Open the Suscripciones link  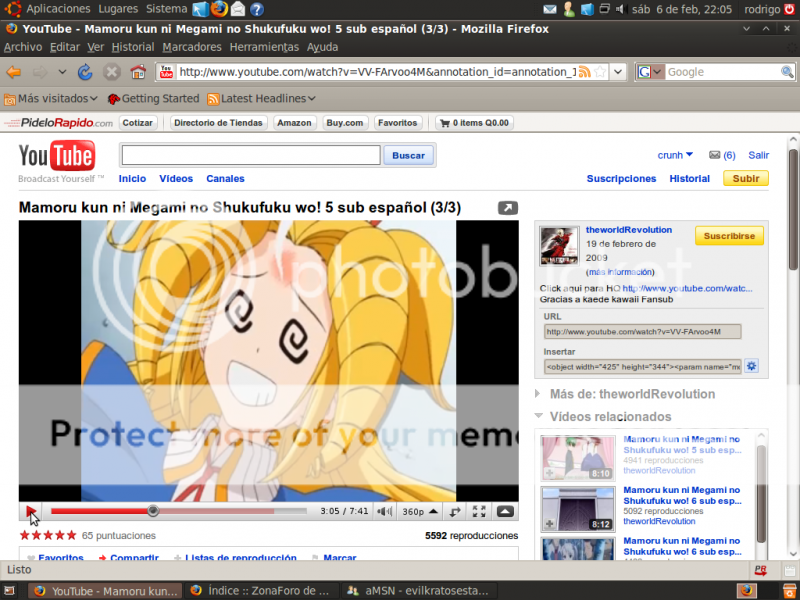(621, 179)
